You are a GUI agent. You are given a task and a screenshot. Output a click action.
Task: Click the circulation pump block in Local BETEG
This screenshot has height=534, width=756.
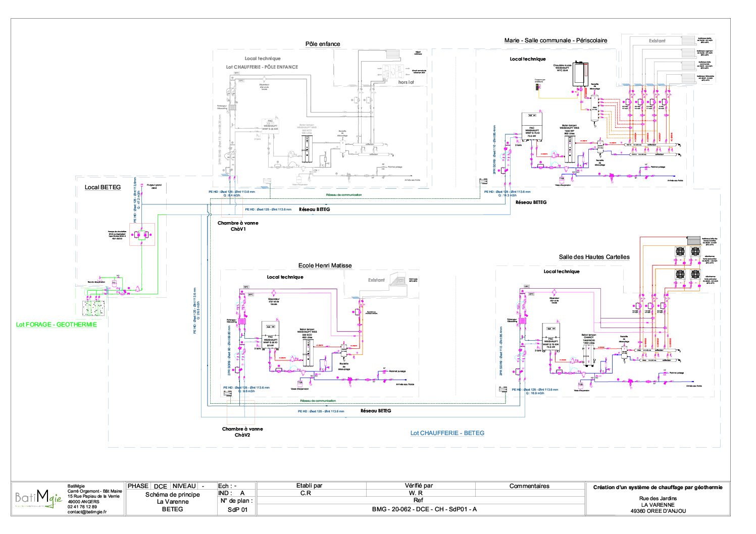pos(142,235)
